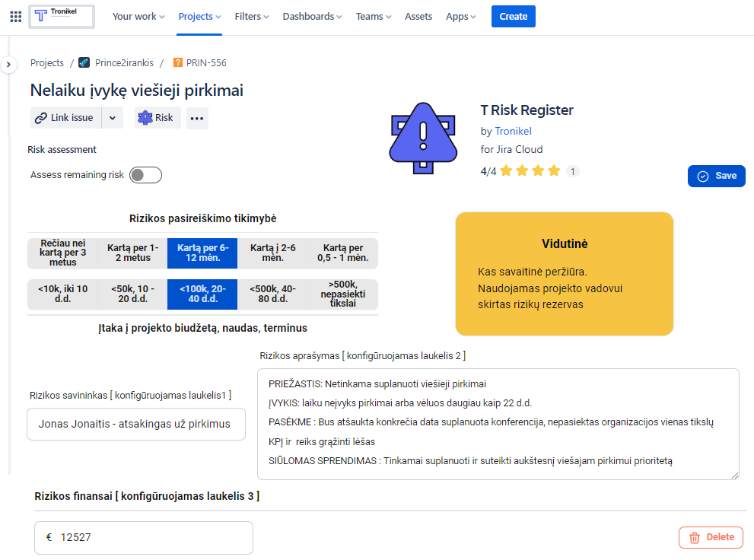Click the Link issue button

tap(66, 118)
